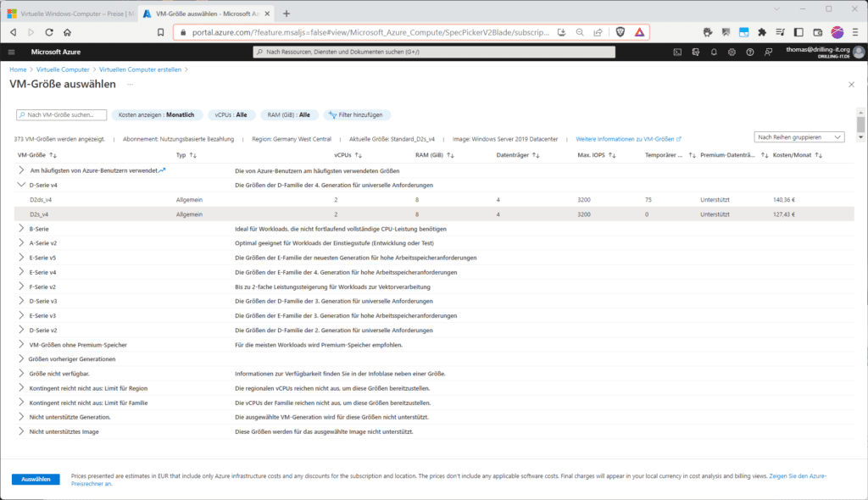Open the directories and subscriptions filter icon

click(x=696, y=52)
